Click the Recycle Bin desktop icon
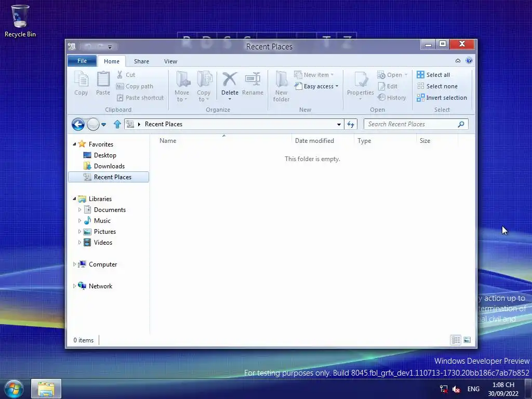This screenshot has width=532, height=399. tap(20, 20)
